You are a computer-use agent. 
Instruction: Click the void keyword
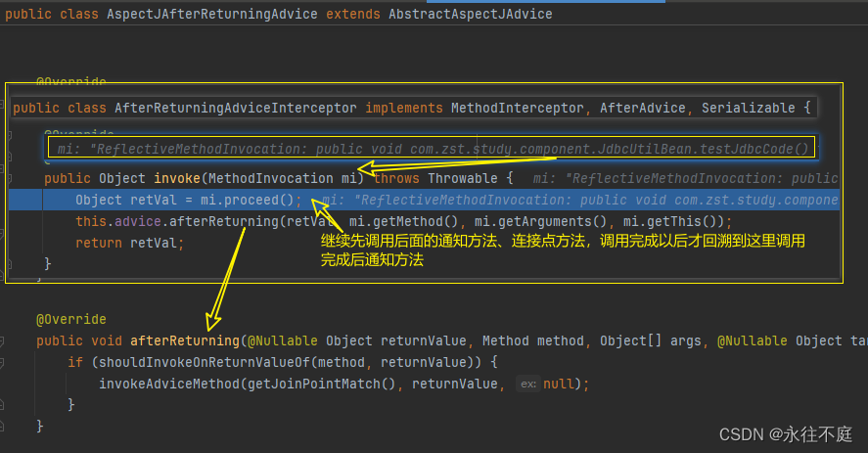click(x=107, y=341)
